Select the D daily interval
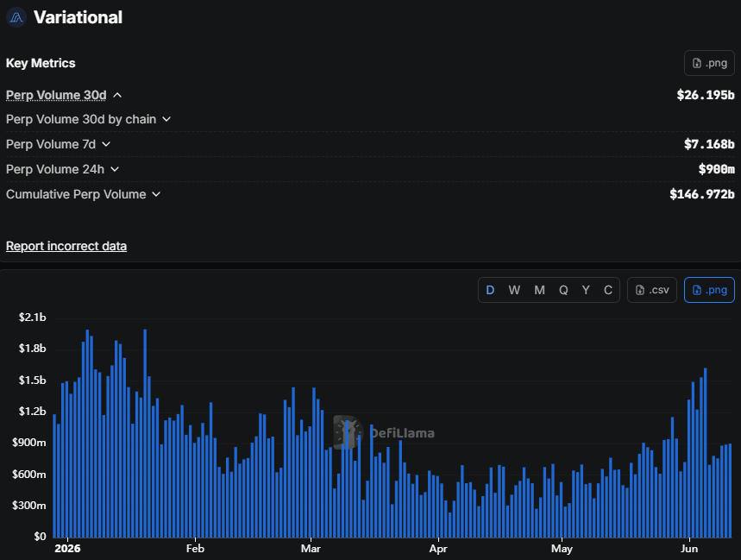This screenshot has width=741, height=560. [x=490, y=290]
